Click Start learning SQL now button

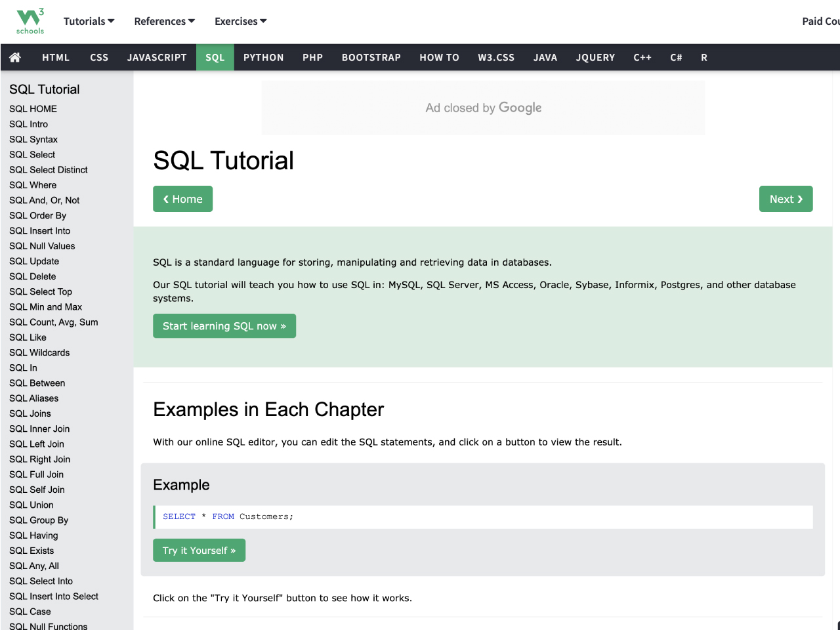click(224, 326)
